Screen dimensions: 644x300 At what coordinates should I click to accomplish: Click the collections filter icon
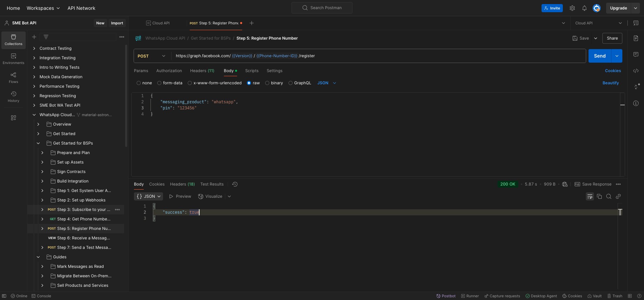pos(46,37)
